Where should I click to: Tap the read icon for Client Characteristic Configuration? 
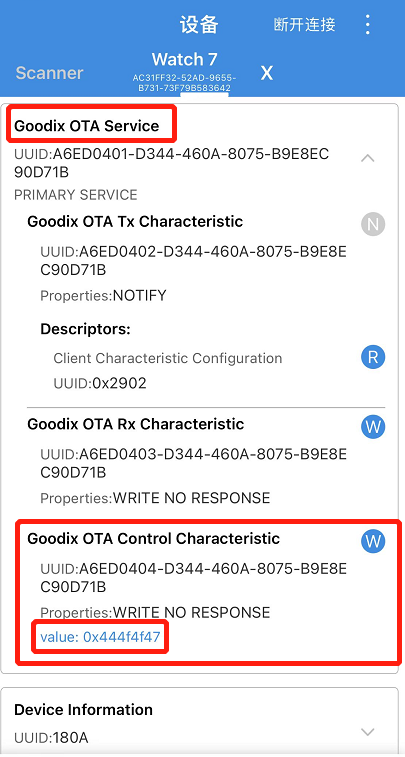[373, 357]
